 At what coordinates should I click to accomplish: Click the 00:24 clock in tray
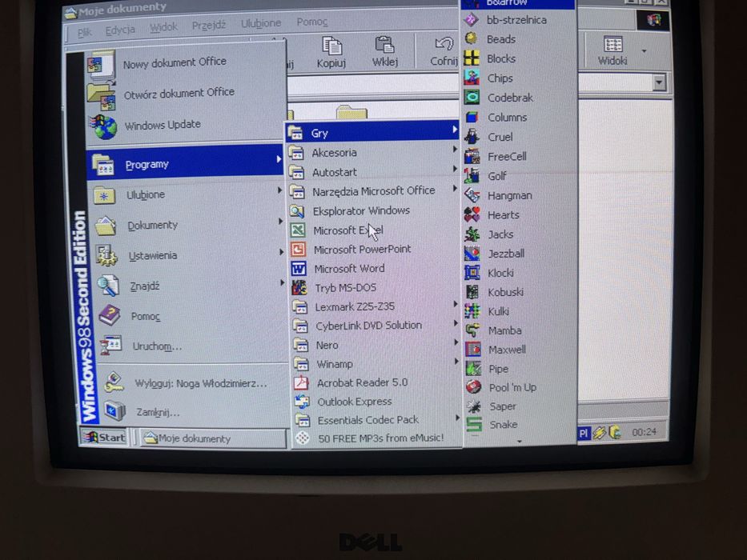pyautogui.click(x=644, y=432)
